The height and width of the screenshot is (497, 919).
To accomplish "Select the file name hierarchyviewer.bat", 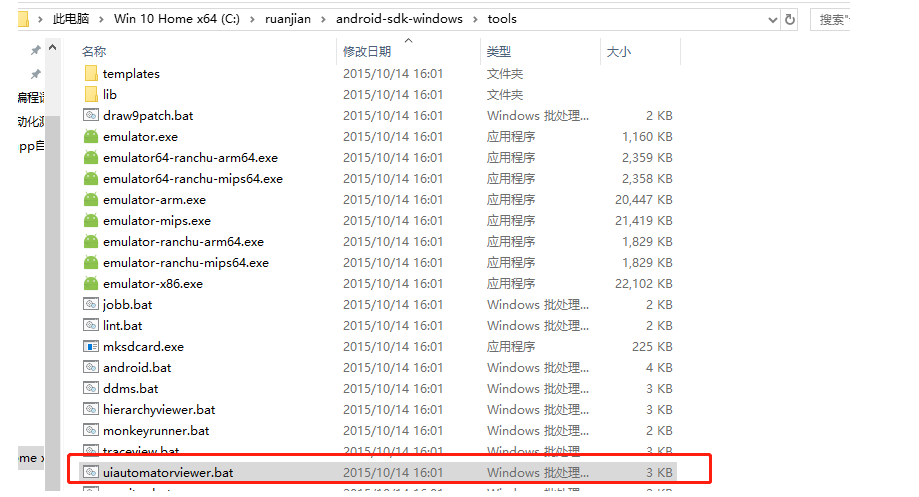I will (159, 410).
